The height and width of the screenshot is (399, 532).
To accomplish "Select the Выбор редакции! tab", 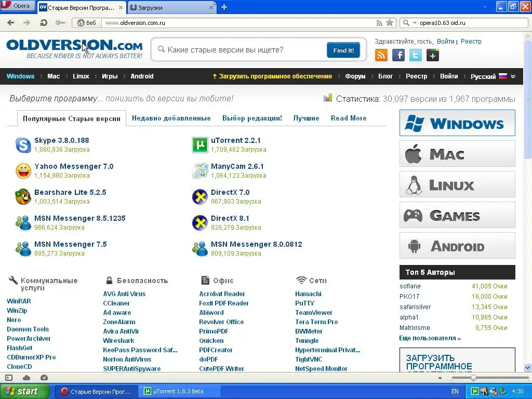I will click(252, 118).
